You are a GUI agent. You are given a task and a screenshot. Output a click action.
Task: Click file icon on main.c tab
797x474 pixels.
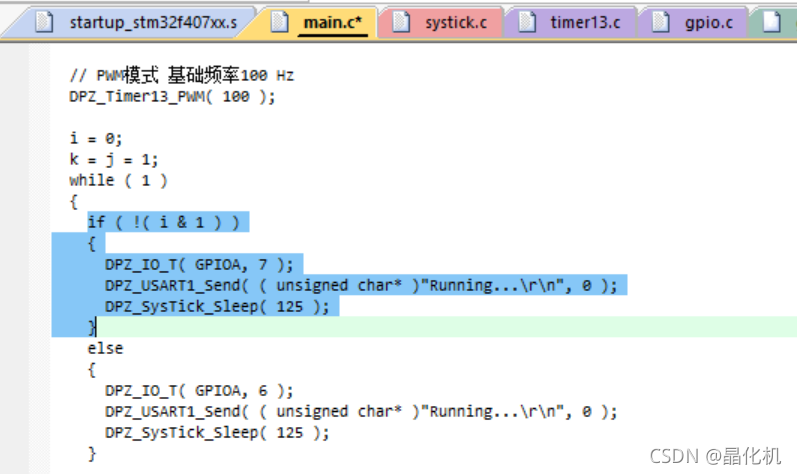[279, 22]
